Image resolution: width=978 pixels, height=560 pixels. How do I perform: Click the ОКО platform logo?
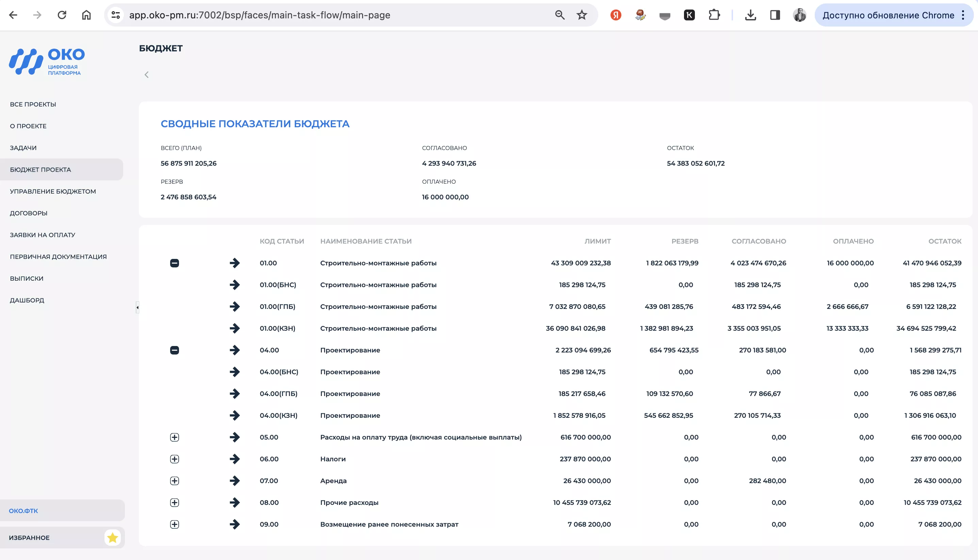coord(46,61)
